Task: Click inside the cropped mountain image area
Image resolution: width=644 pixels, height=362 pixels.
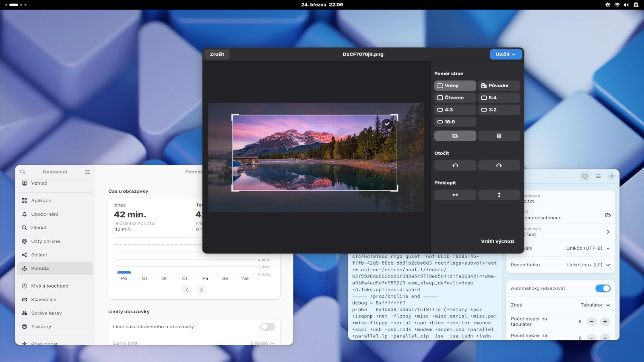Action: (x=315, y=153)
